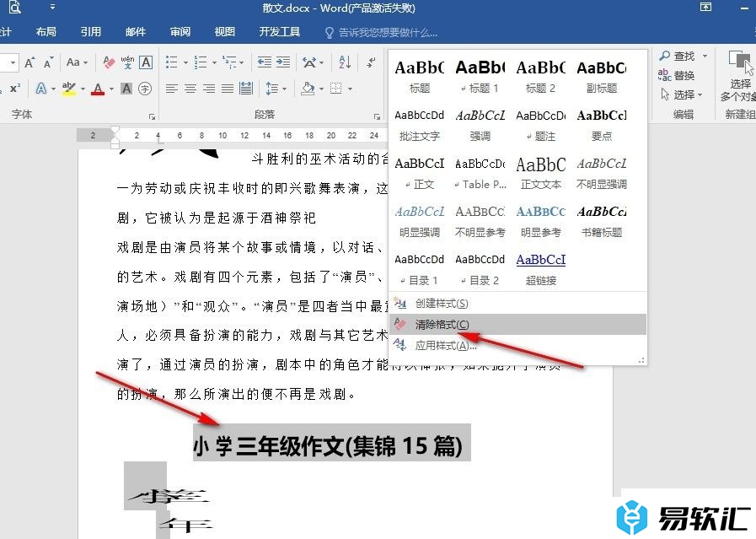
Task: Click the Ribbon Display Options icon
Action: click(x=706, y=7)
